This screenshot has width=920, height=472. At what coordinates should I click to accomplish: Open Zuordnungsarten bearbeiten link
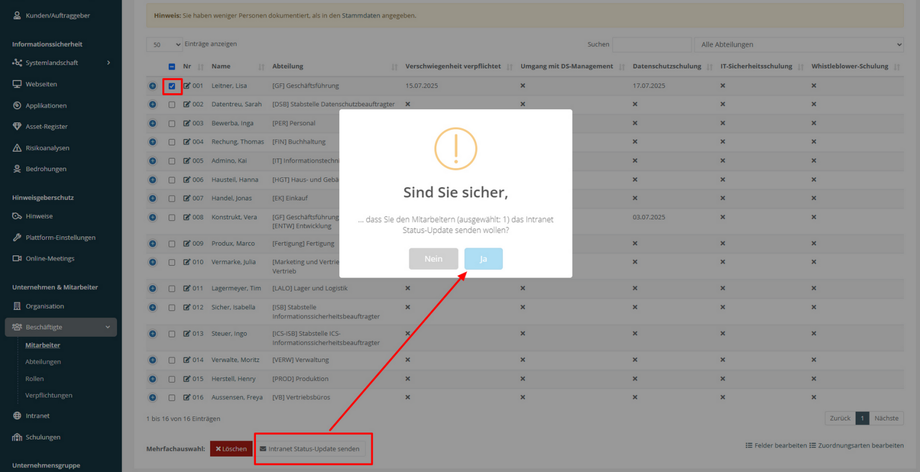[x=857, y=446]
